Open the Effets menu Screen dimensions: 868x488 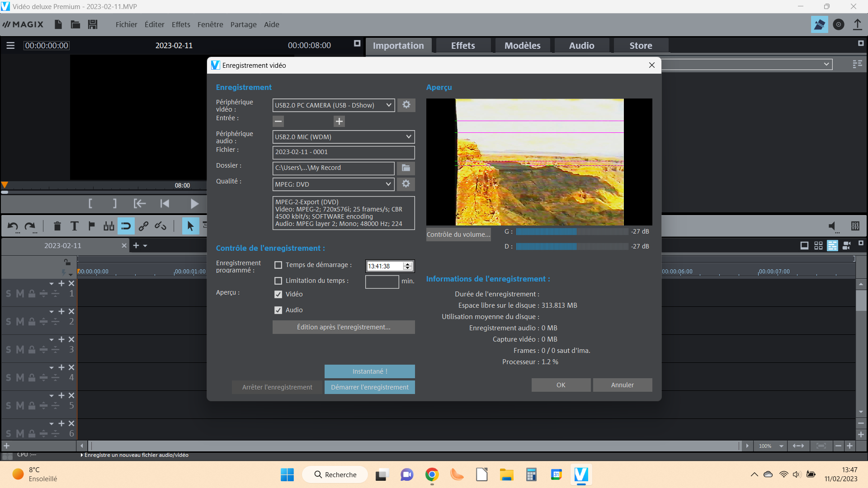(x=181, y=24)
